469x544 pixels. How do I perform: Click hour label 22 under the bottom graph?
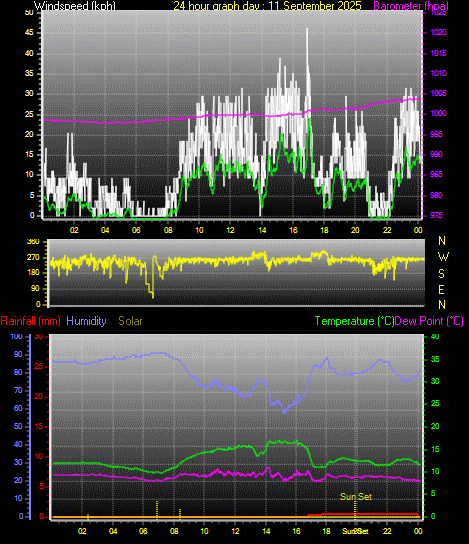click(387, 531)
